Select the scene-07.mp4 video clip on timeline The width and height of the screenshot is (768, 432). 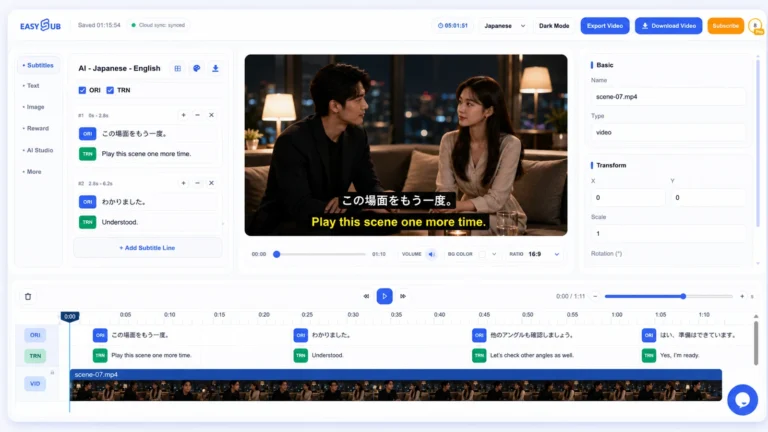click(x=396, y=385)
